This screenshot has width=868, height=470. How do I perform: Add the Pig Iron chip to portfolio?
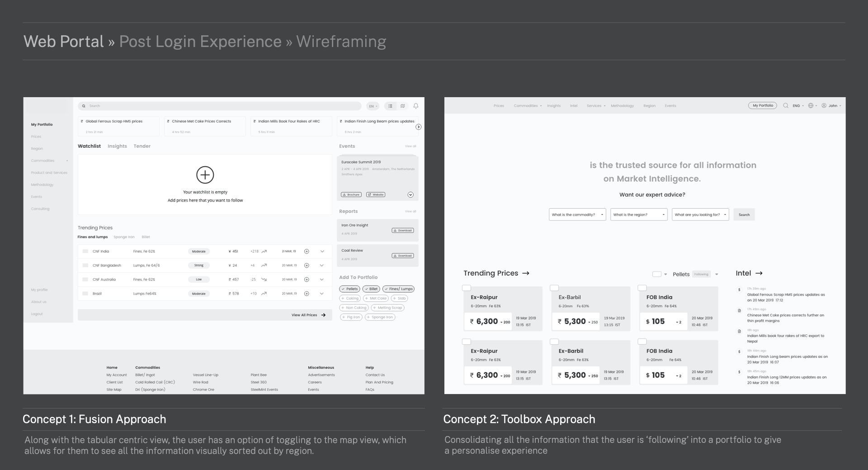point(351,317)
